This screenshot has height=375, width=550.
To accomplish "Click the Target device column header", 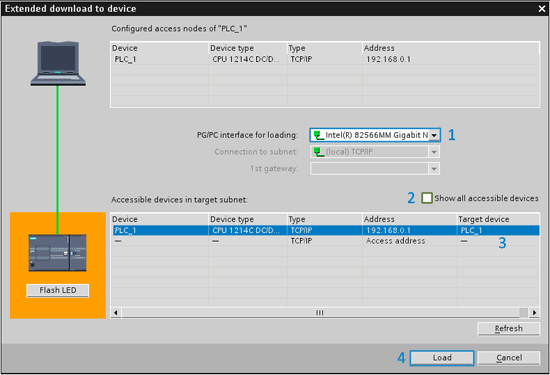I will (x=483, y=219).
